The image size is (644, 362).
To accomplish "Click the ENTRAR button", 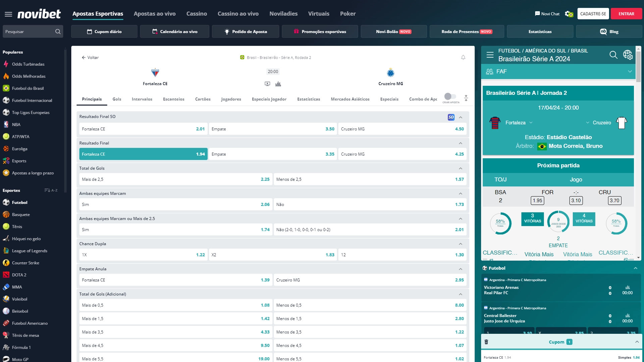I will point(626,14).
